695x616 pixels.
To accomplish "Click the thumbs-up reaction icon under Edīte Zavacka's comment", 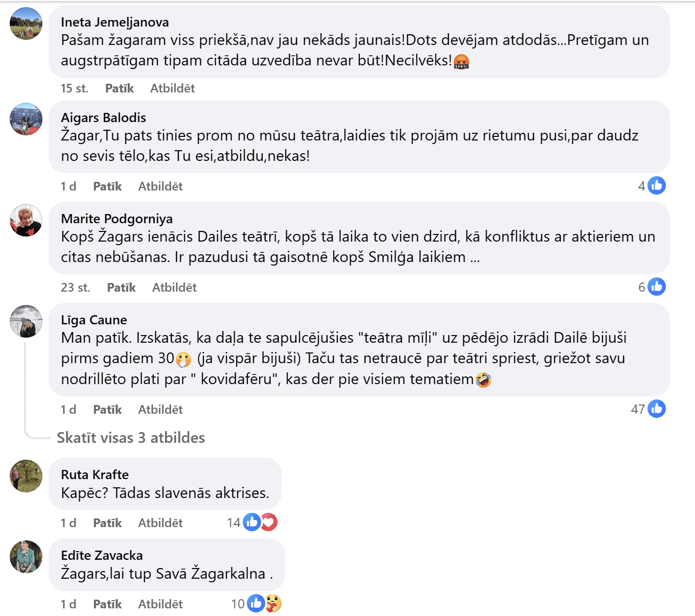I will (256, 604).
